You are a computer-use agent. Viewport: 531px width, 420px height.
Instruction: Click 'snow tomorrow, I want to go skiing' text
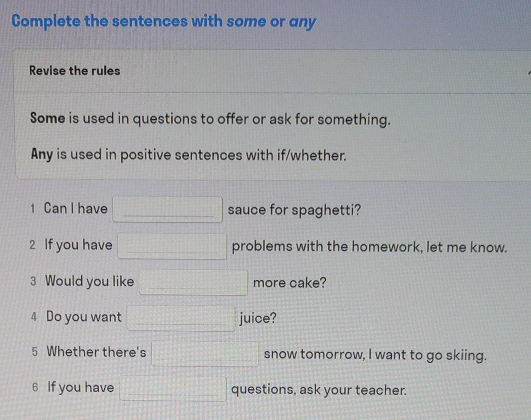(374, 355)
